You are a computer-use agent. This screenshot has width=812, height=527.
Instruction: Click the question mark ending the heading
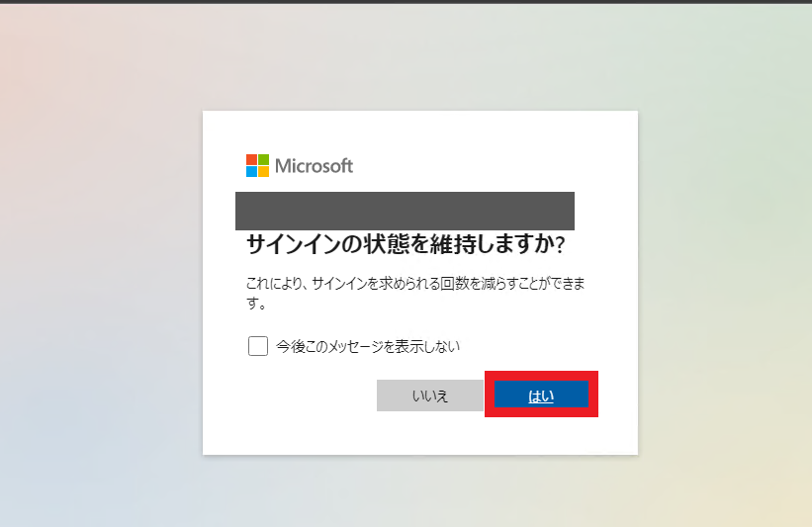(560, 245)
